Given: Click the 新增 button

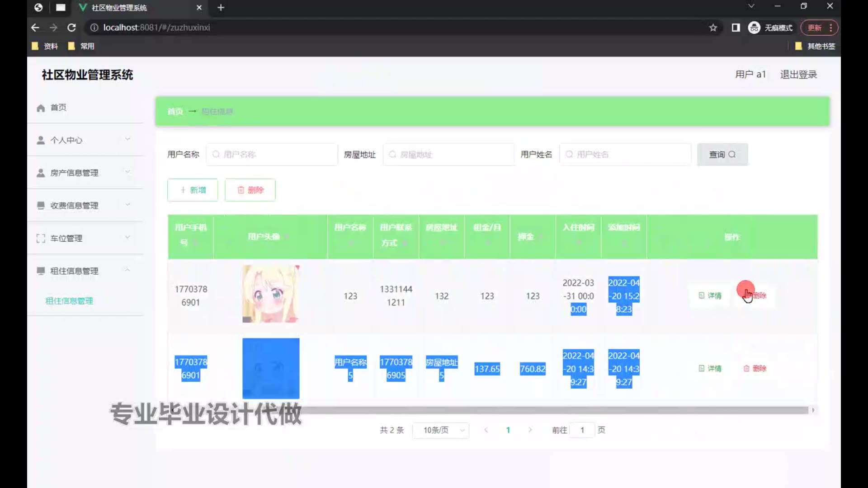Looking at the screenshot, I should [193, 190].
